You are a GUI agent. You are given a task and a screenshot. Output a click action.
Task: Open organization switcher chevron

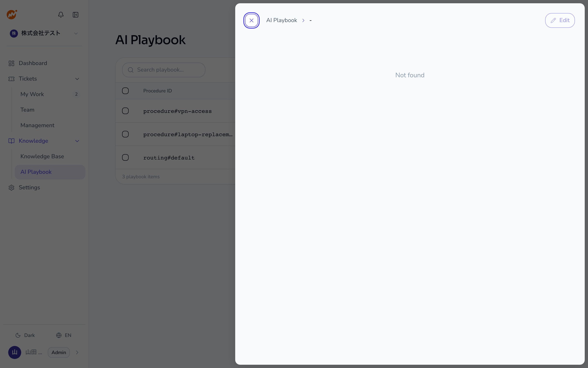[76, 33]
